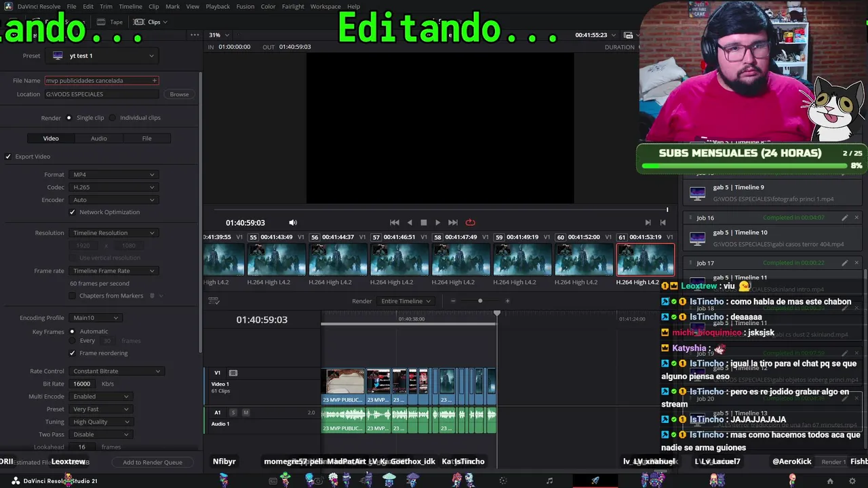Click the Browse button for Location
The width and height of the screenshot is (868, 488).
tap(179, 94)
